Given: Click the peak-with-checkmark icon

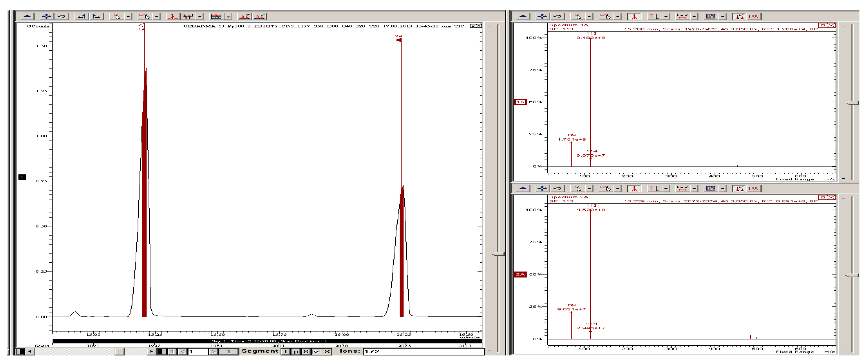Looking at the screenshot, I should tap(260, 16).
